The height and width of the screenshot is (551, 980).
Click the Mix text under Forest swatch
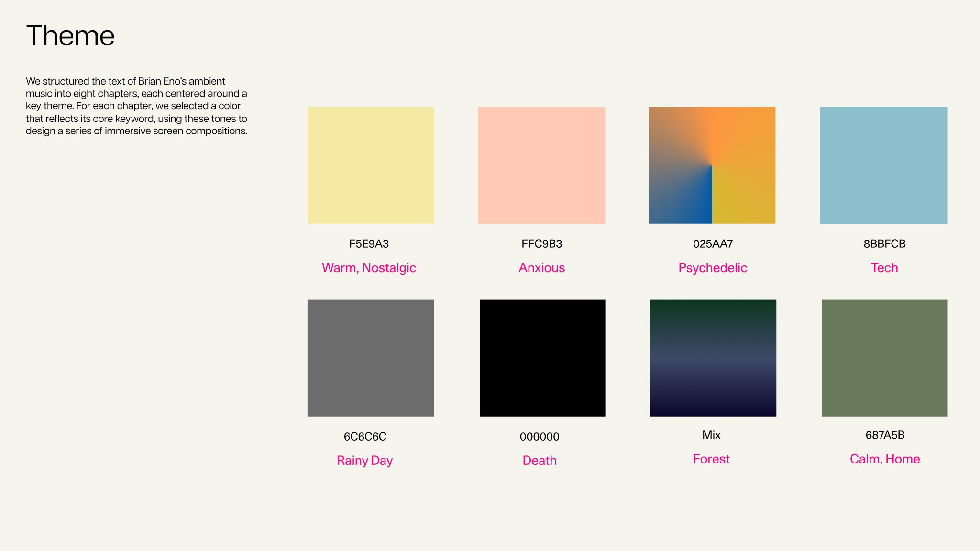[711, 435]
